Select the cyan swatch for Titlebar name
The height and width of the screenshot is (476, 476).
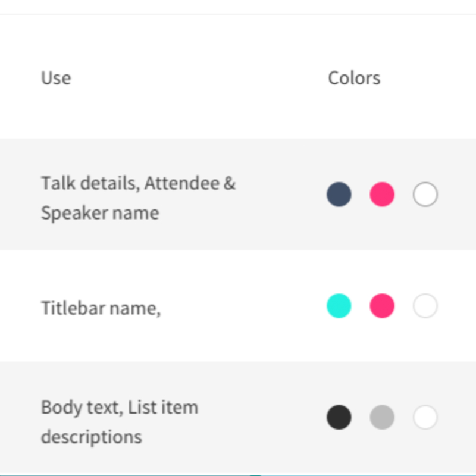coord(339,306)
